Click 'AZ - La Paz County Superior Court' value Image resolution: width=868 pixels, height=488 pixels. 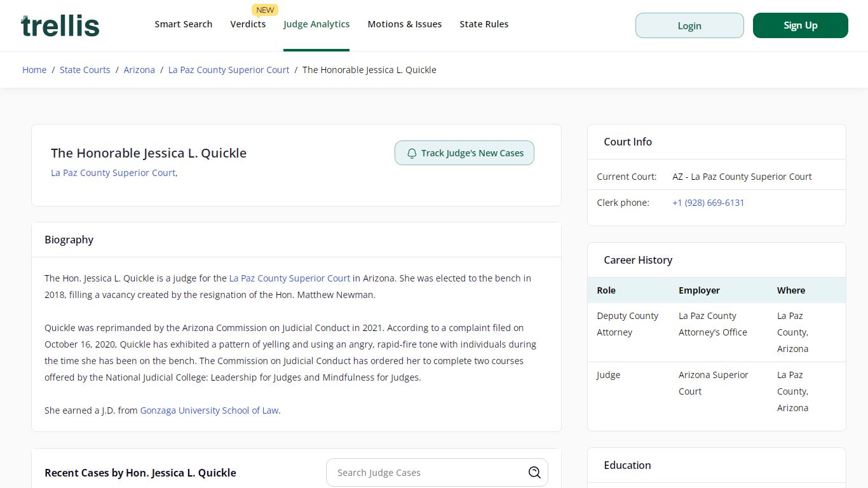click(x=742, y=177)
